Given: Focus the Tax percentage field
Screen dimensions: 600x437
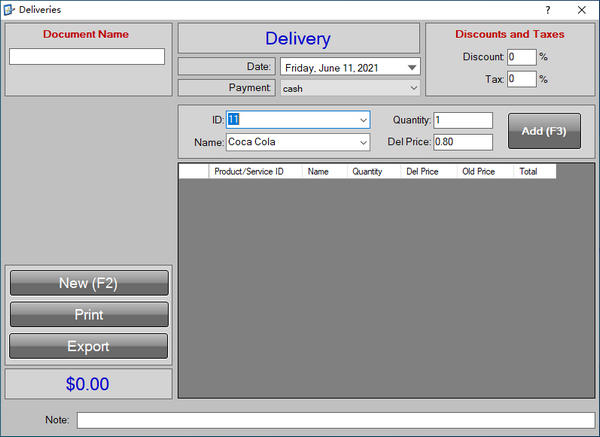Looking at the screenshot, I should (521, 79).
